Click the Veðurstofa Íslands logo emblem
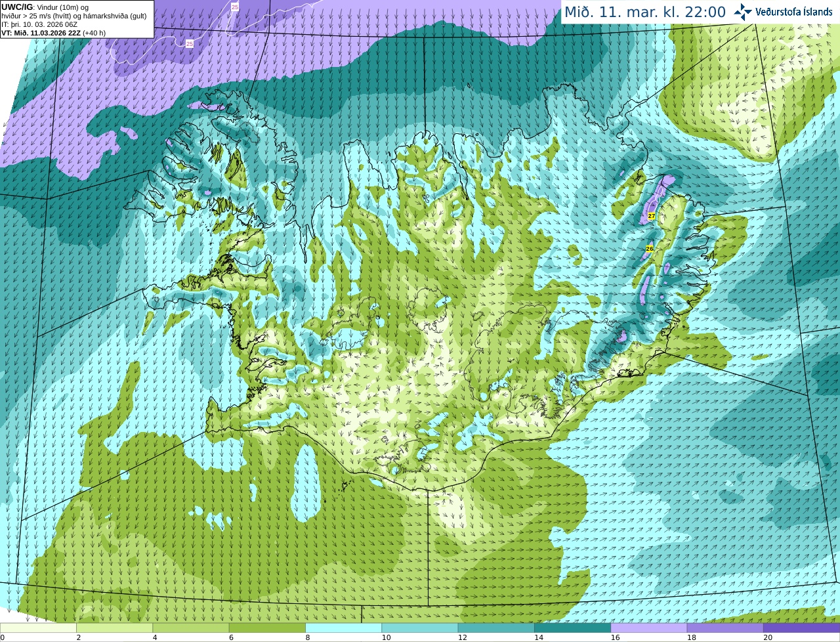 743,12
